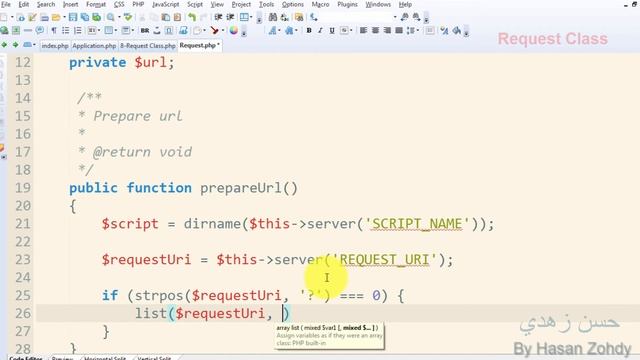Click the Underline formatting icon
The image size is (640, 360).
tap(332, 31)
